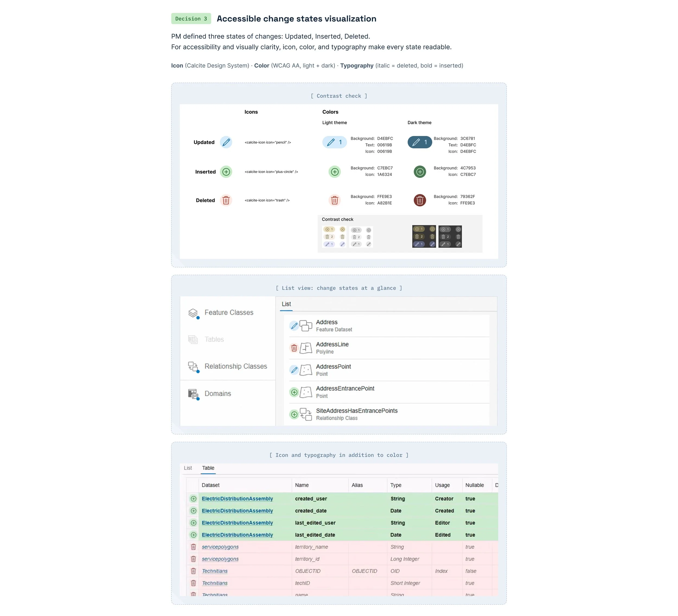Click the Decision 3 badge
Screen dimensions: 678x616
click(191, 19)
